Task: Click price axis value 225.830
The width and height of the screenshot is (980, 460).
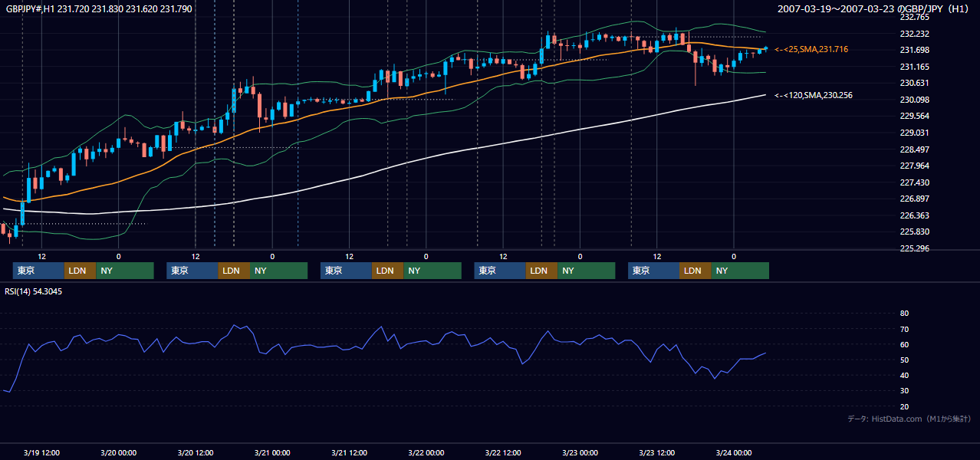Action: 914,232
